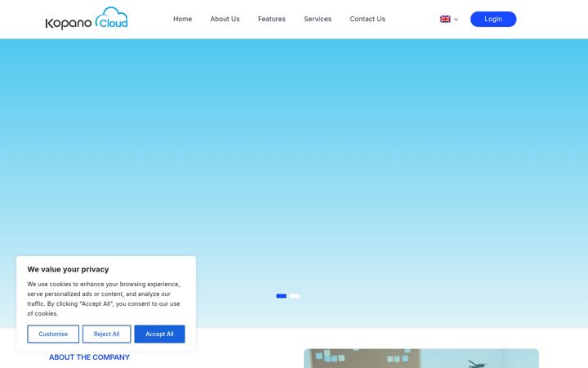The image size is (588, 368).
Task: Open the Contact Us page
Action: point(367,19)
